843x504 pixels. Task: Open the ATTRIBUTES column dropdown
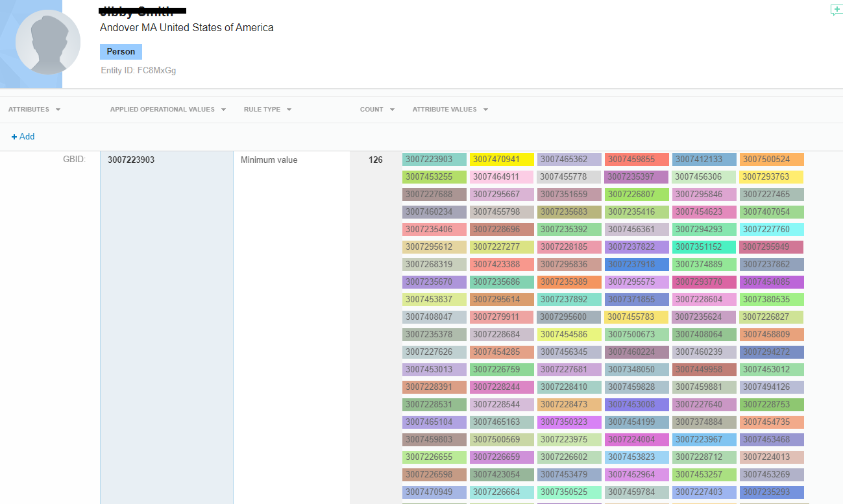[58, 110]
